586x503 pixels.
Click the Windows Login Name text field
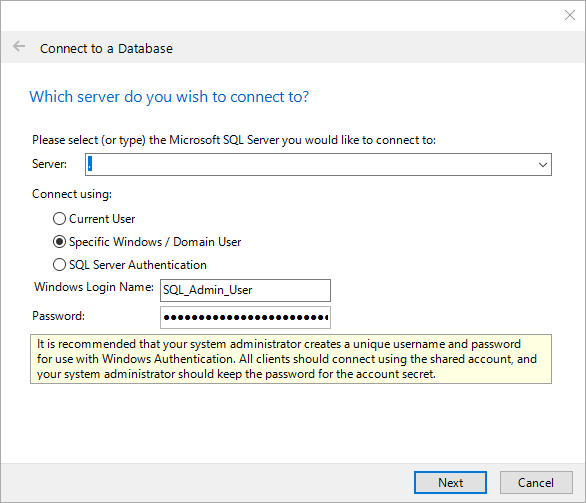point(245,290)
